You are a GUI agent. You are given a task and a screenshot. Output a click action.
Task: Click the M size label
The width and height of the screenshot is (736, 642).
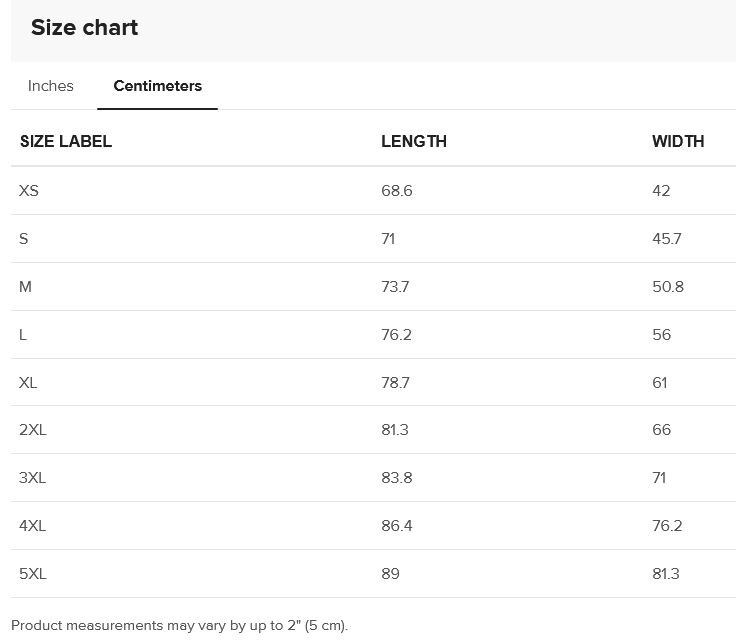pos(26,287)
